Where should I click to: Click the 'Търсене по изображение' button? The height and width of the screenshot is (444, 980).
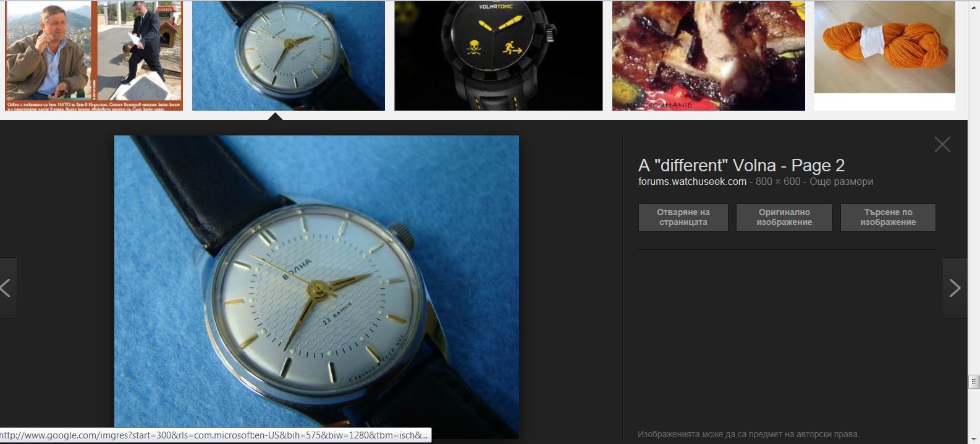click(x=888, y=218)
